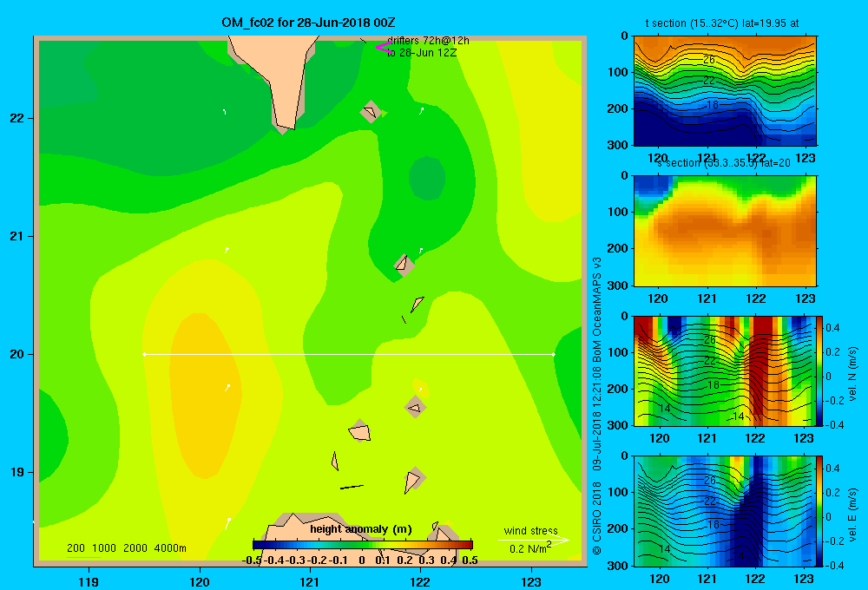The height and width of the screenshot is (590, 868).
Task: Click the 'vel. E (m/s)' axis label
Action: (x=853, y=515)
